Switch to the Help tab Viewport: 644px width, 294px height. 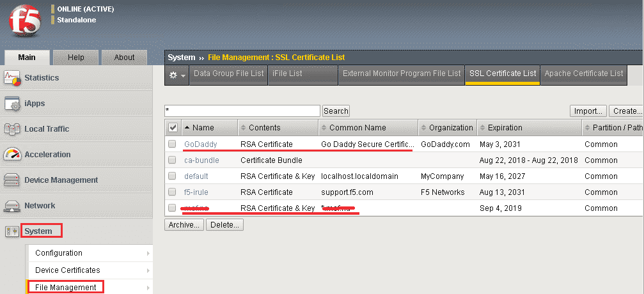tap(76, 58)
